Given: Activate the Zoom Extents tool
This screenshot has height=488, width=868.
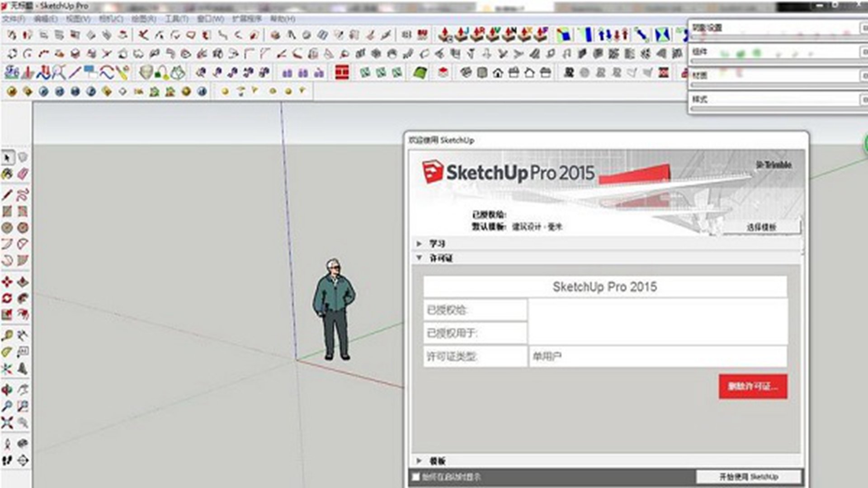Looking at the screenshot, I should coord(7,423).
